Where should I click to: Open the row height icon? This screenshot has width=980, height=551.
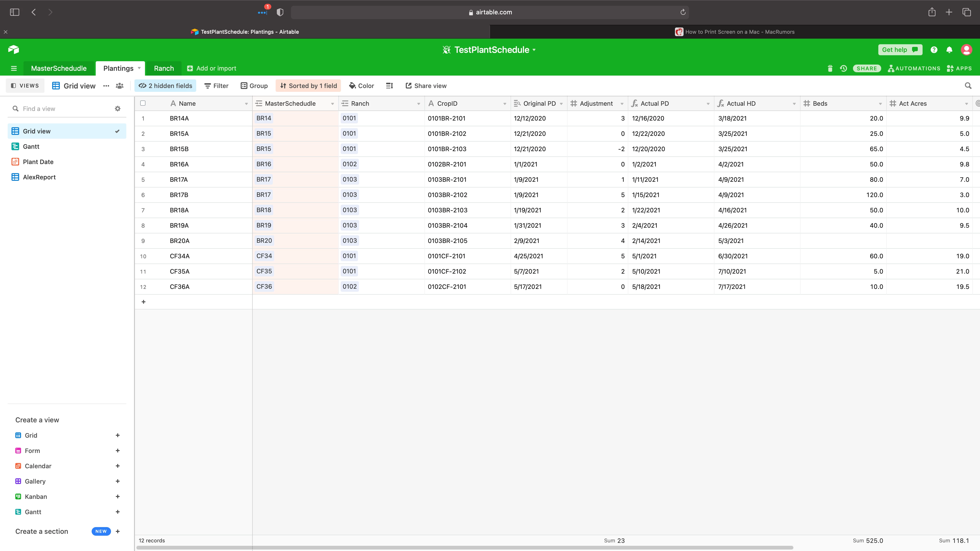(390, 86)
